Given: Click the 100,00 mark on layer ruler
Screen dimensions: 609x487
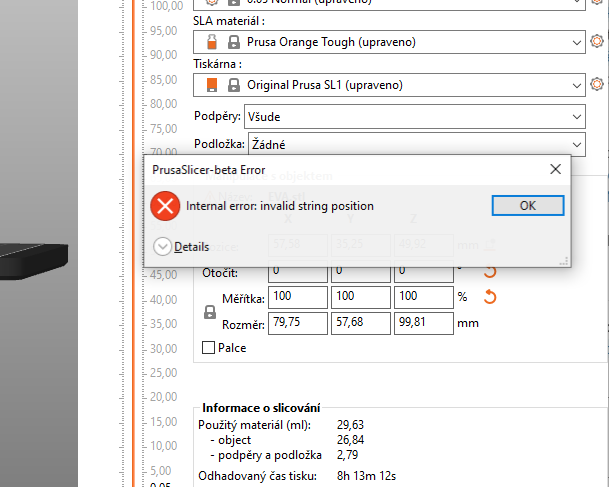Looking at the screenshot, I should (x=166, y=5).
